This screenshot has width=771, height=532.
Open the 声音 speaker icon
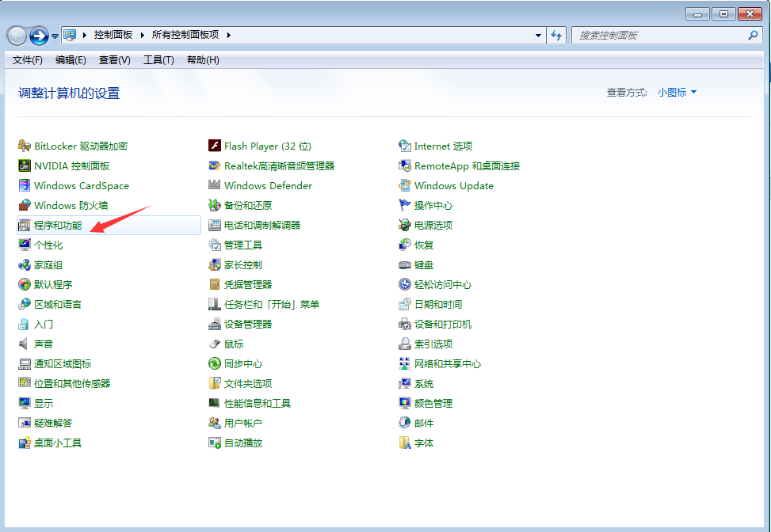24,344
